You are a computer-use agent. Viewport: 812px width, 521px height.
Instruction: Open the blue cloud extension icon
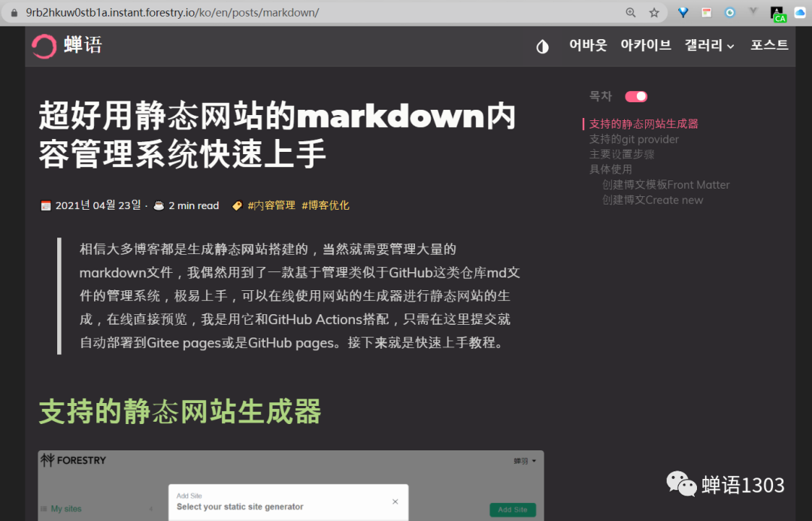click(x=800, y=13)
